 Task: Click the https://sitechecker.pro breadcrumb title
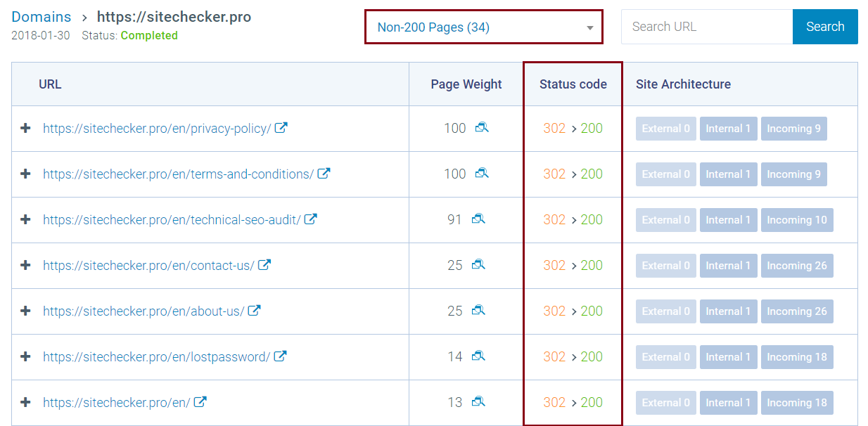(x=174, y=16)
